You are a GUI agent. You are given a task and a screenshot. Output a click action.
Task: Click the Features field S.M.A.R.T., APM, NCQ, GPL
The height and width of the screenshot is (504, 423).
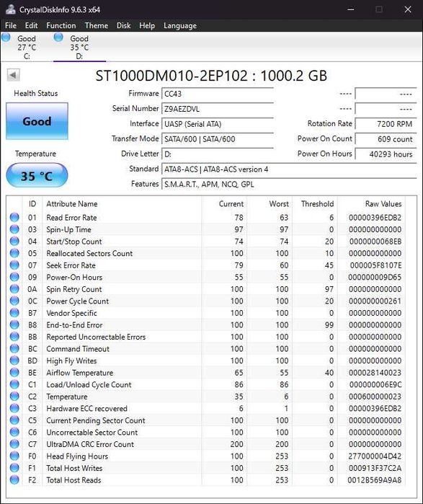pos(289,185)
